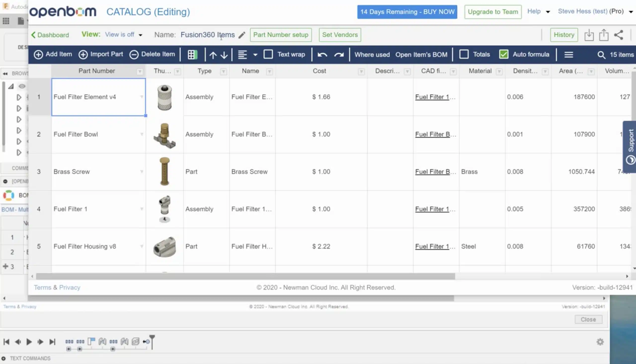The height and width of the screenshot is (364, 636).
Task: Open the History panel
Action: point(564,35)
